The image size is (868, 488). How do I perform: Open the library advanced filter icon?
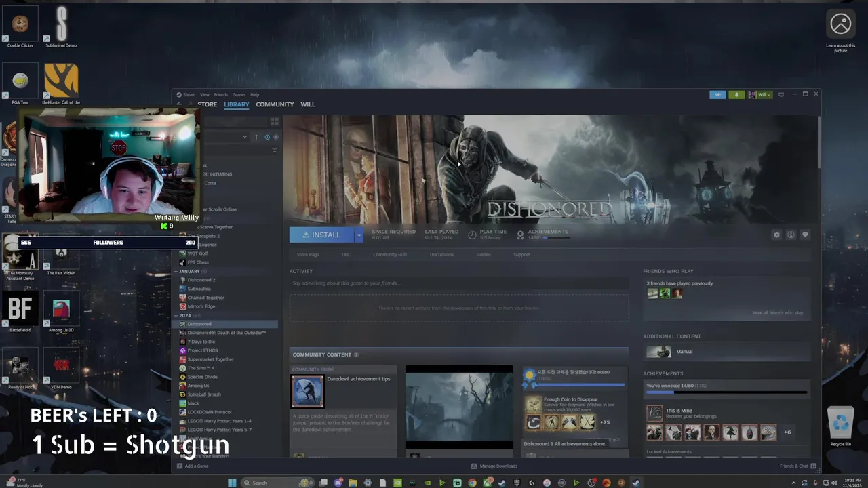[x=275, y=150]
